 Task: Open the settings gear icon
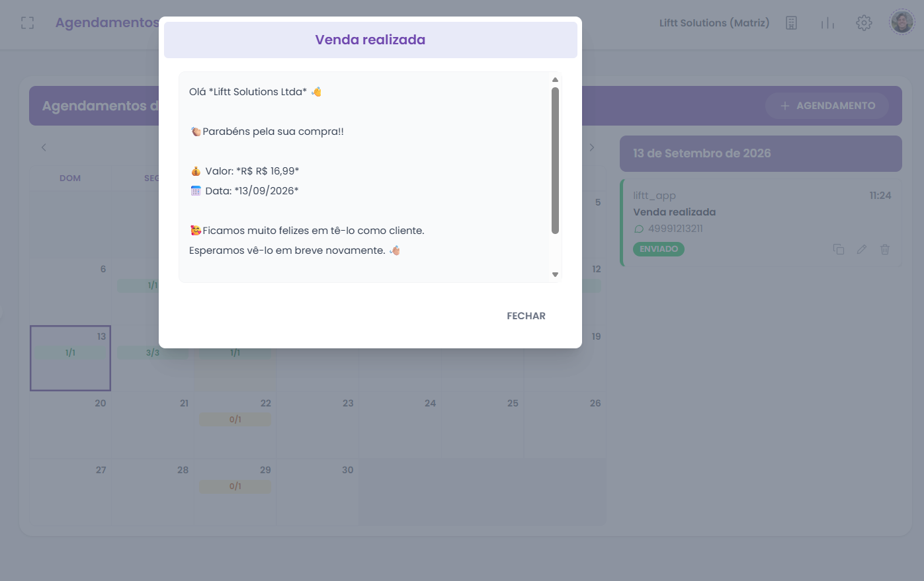click(864, 23)
